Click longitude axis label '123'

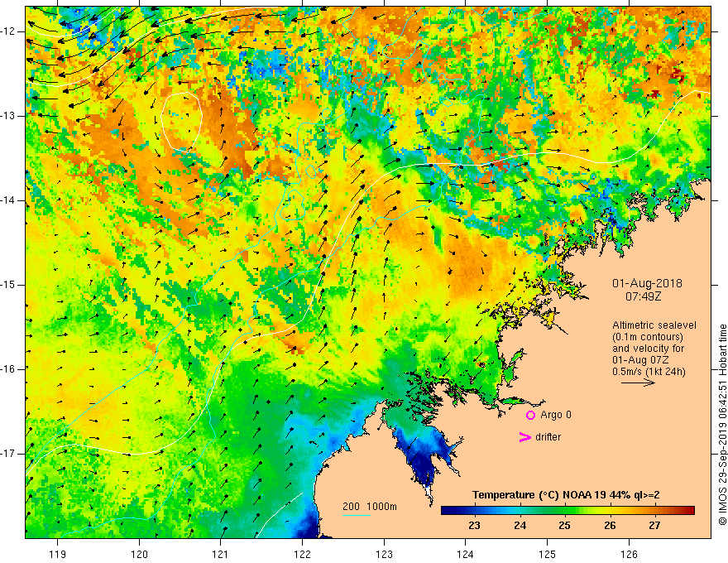(384, 554)
